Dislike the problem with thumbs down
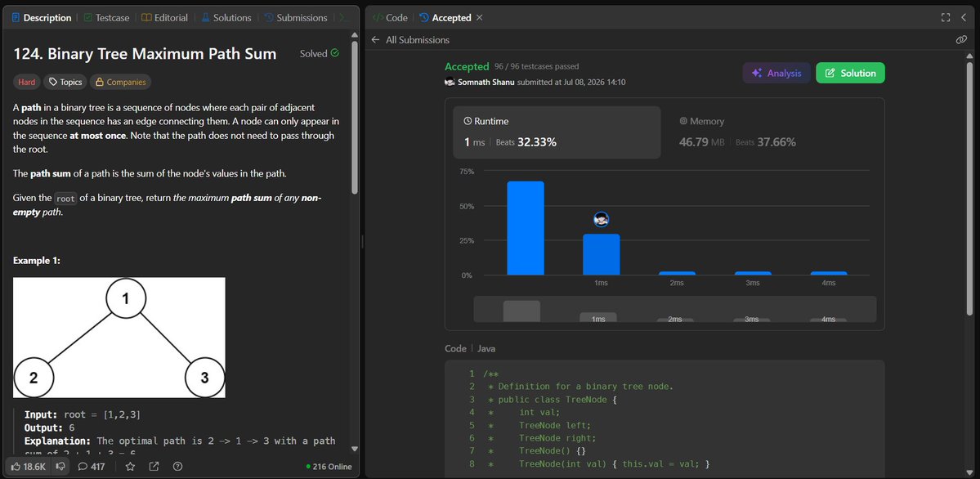The width and height of the screenshot is (980, 479). pos(60,467)
